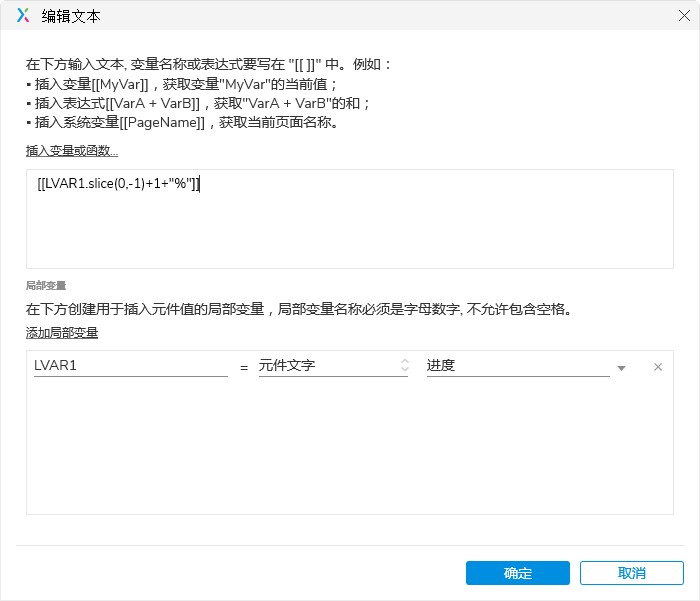Click the blank area of local variables list
The height and width of the screenshot is (601, 700).
350,447
